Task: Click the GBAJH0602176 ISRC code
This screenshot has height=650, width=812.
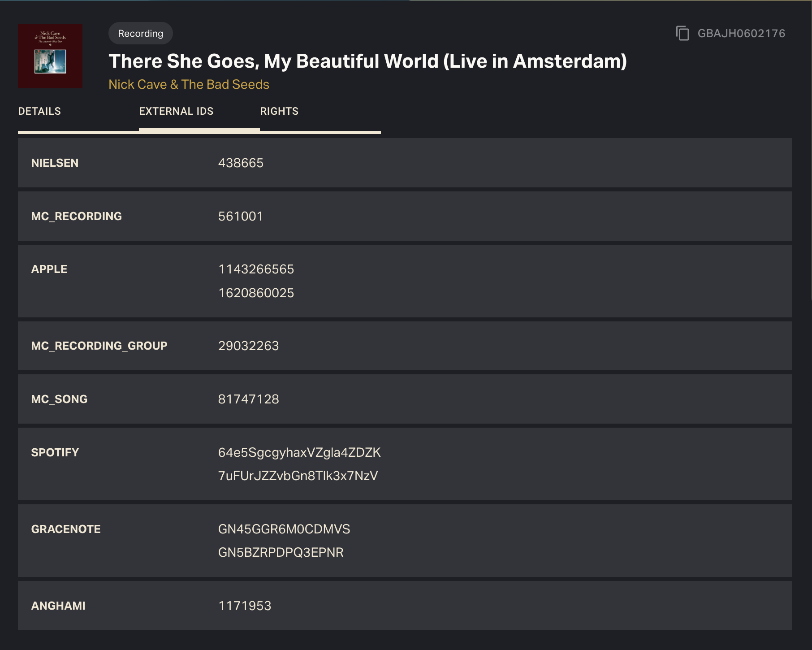Action: tap(741, 34)
